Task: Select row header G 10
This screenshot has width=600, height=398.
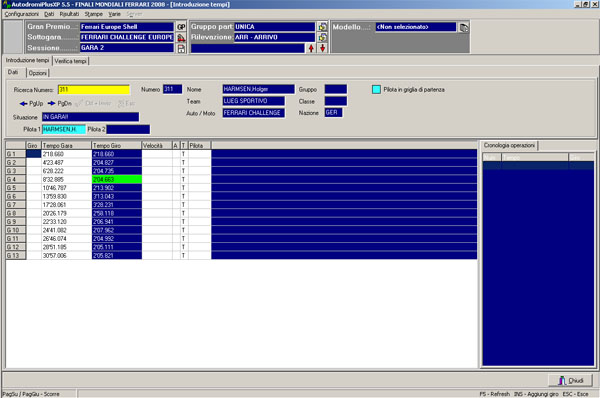Action: [16, 230]
